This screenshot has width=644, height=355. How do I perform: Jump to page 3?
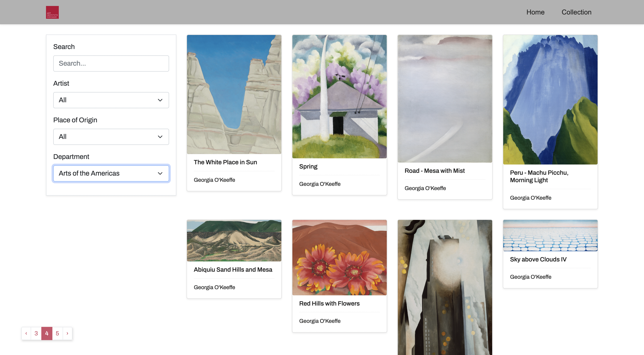36,333
